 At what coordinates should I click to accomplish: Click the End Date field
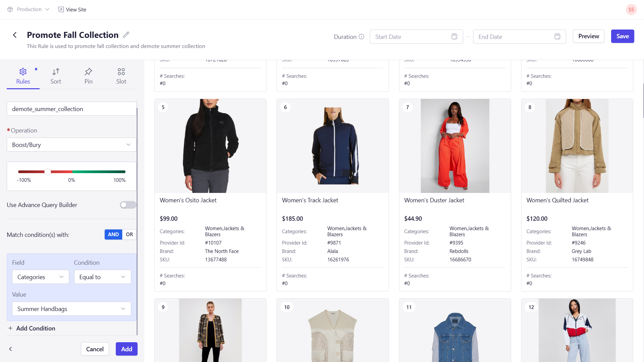[x=519, y=37]
